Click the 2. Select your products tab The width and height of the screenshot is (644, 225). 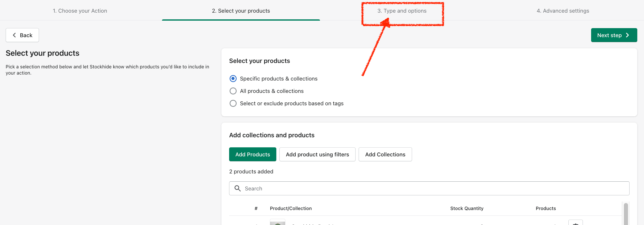(x=241, y=11)
